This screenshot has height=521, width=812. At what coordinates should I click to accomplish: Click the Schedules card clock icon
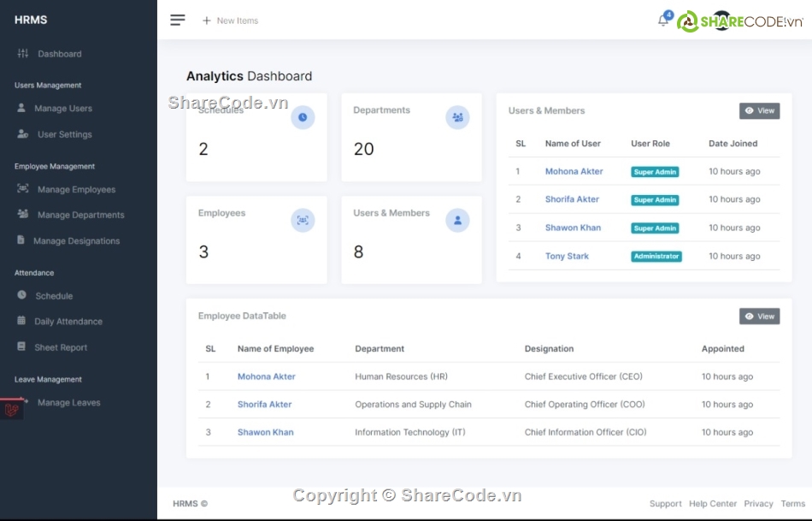303,117
